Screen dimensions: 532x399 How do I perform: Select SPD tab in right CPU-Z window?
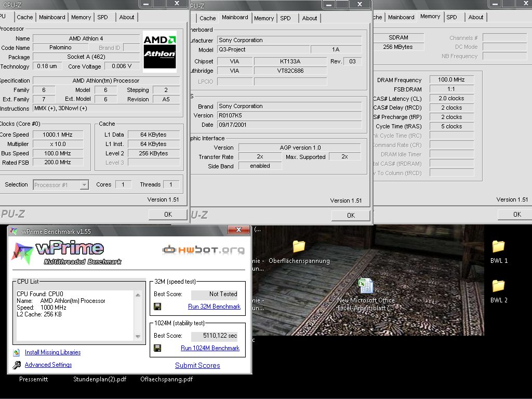pyautogui.click(x=451, y=17)
